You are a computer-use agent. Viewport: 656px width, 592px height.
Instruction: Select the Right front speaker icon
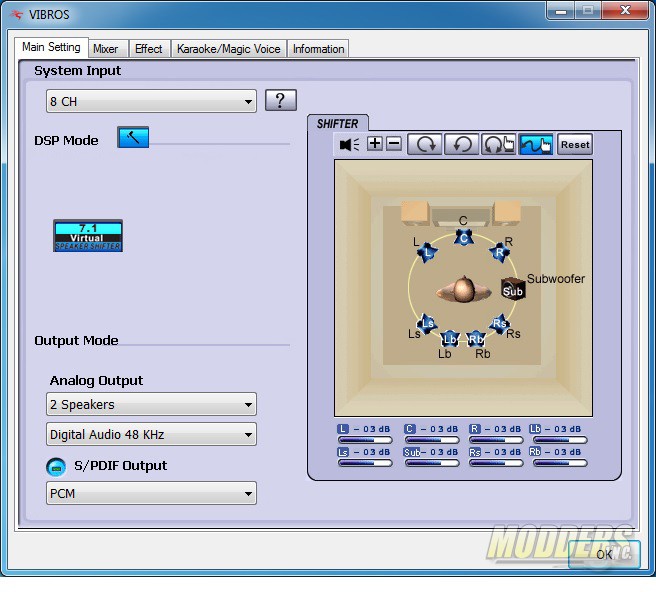(500, 252)
